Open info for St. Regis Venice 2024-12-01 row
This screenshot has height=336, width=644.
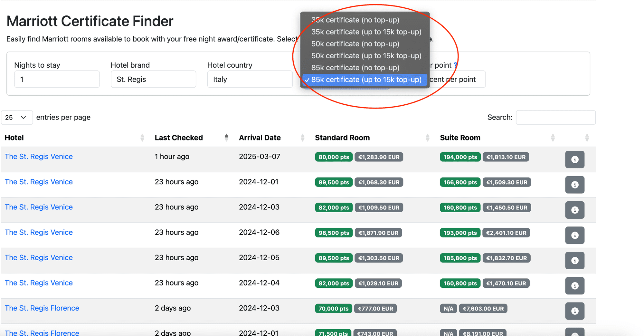coord(575,185)
